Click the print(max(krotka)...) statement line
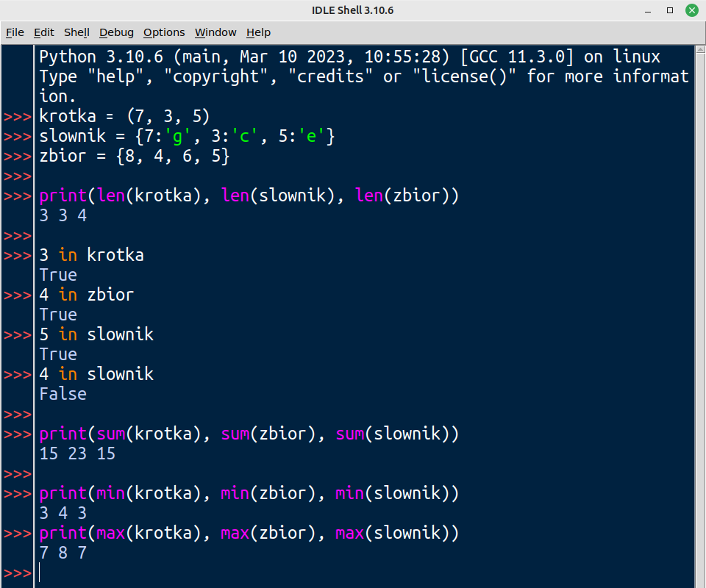Screen dimensions: 706x588 [x=249, y=533]
